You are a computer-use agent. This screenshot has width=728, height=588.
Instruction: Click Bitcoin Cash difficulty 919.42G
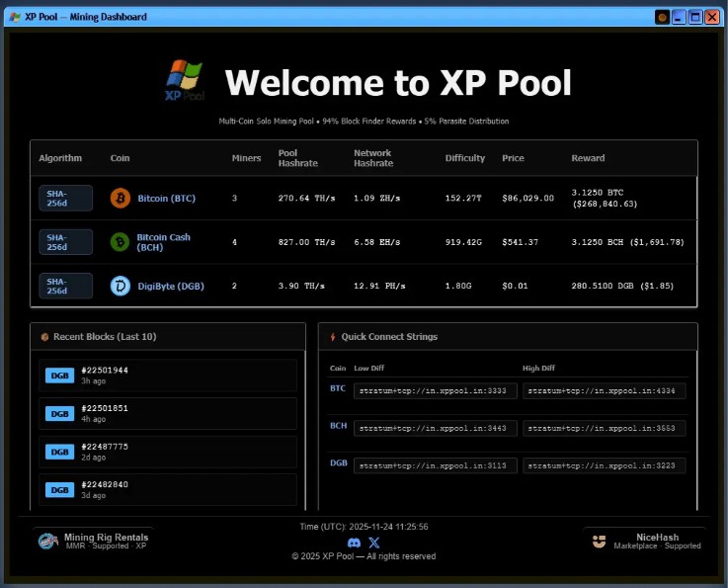[463, 242]
